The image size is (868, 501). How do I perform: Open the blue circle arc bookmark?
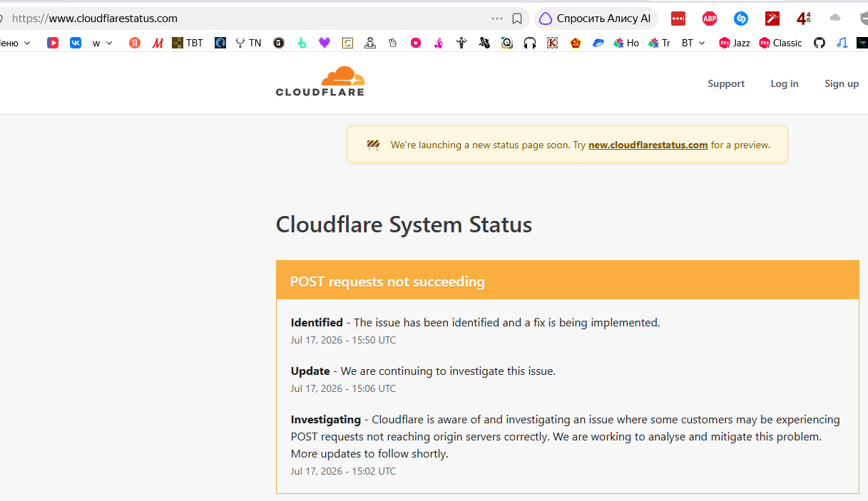220,43
